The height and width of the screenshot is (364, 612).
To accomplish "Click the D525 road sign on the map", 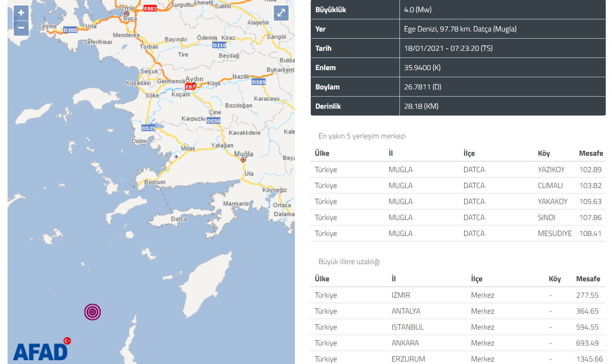I will click(x=148, y=128).
